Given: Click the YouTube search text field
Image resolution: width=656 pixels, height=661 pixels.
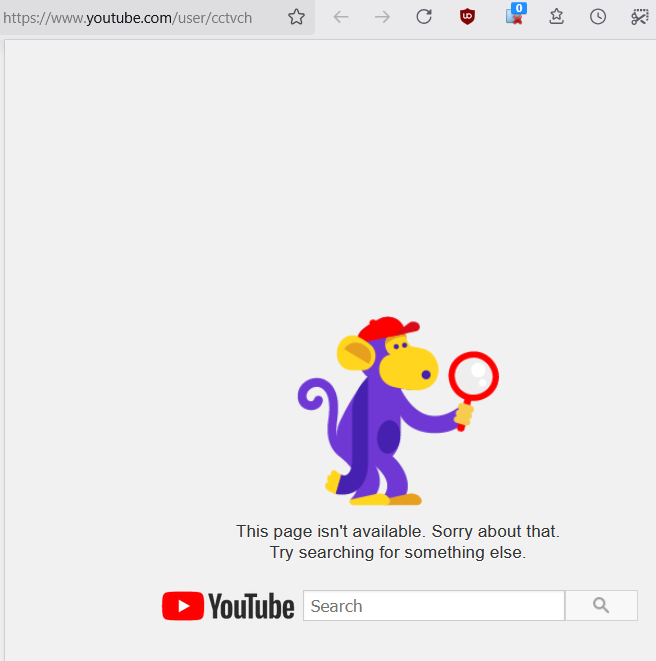Looking at the screenshot, I should tap(433, 606).
